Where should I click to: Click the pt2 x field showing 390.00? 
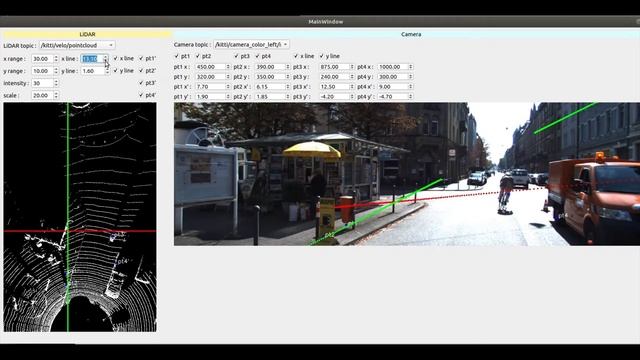270,67
